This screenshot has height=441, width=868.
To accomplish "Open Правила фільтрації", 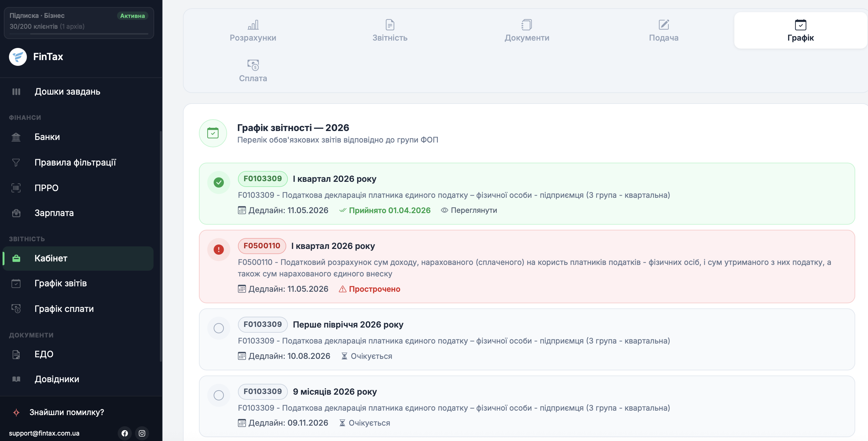I will pos(78,163).
